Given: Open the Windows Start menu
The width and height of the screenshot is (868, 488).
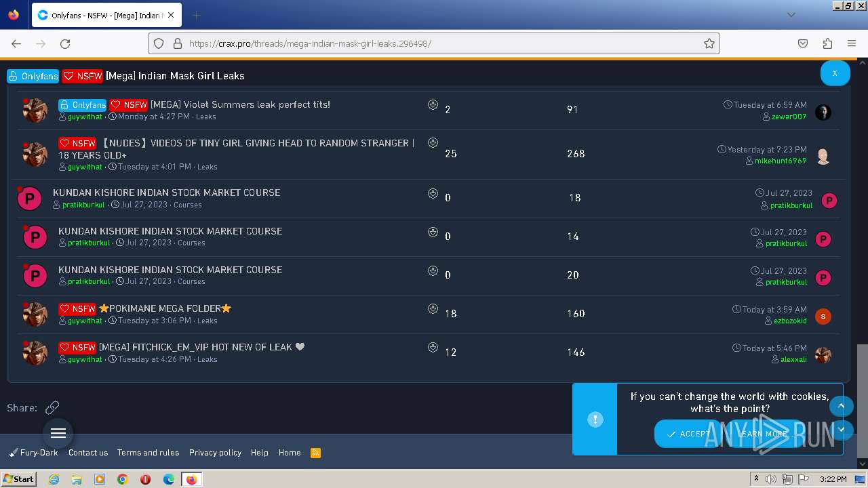Looking at the screenshot, I should coord(19,479).
